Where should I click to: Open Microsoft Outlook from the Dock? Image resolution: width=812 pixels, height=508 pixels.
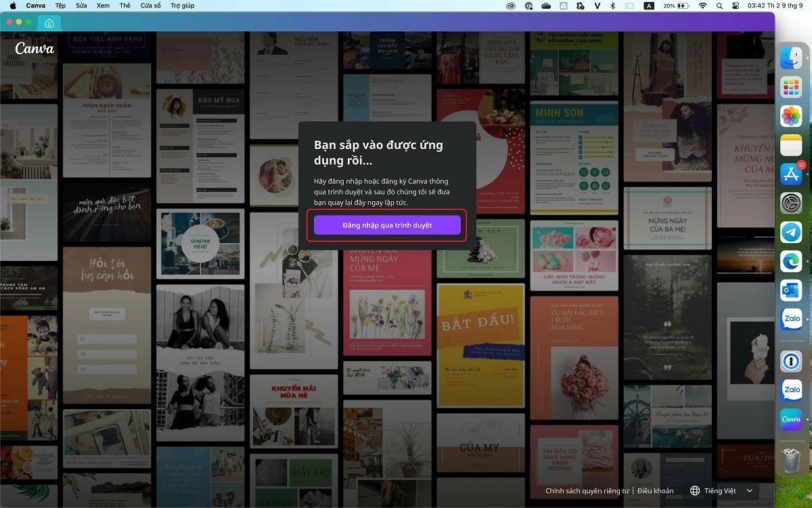point(790,290)
